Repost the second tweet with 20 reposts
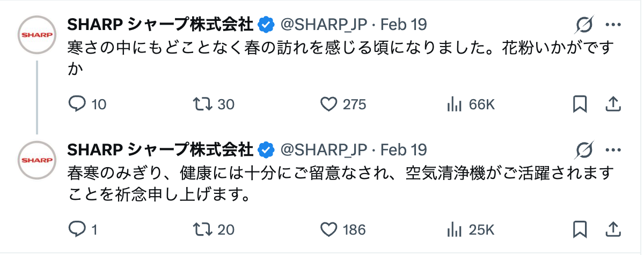This screenshot has height=255, width=644. click(202, 230)
